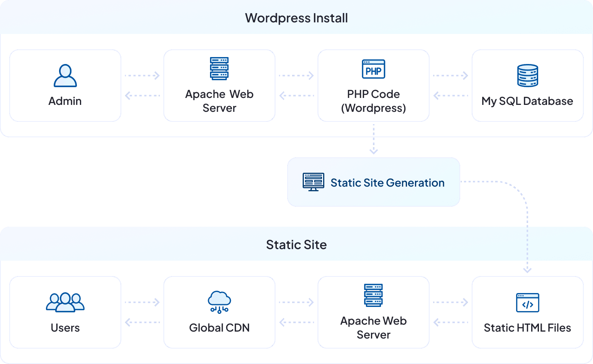The height and width of the screenshot is (364, 593).
Task: Click the Static Site heading
Action: coord(296,245)
